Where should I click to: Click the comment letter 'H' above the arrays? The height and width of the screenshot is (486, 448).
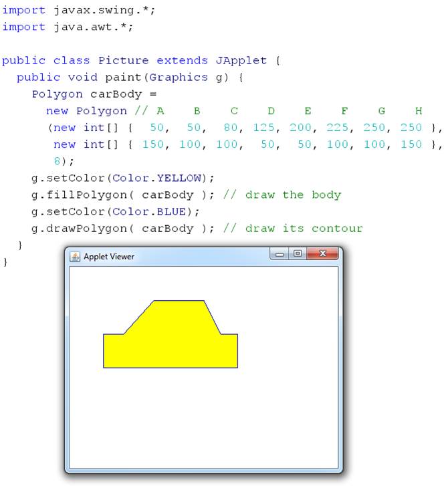click(x=419, y=111)
